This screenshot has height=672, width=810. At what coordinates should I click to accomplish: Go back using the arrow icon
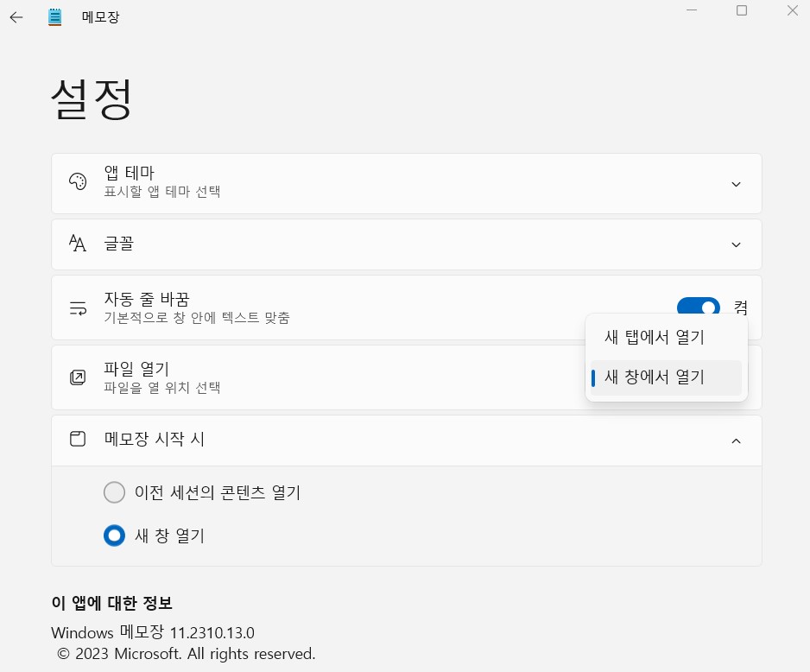point(16,17)
